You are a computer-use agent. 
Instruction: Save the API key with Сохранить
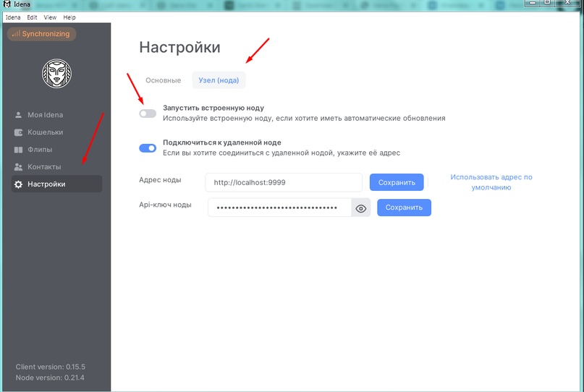point(404,208)
